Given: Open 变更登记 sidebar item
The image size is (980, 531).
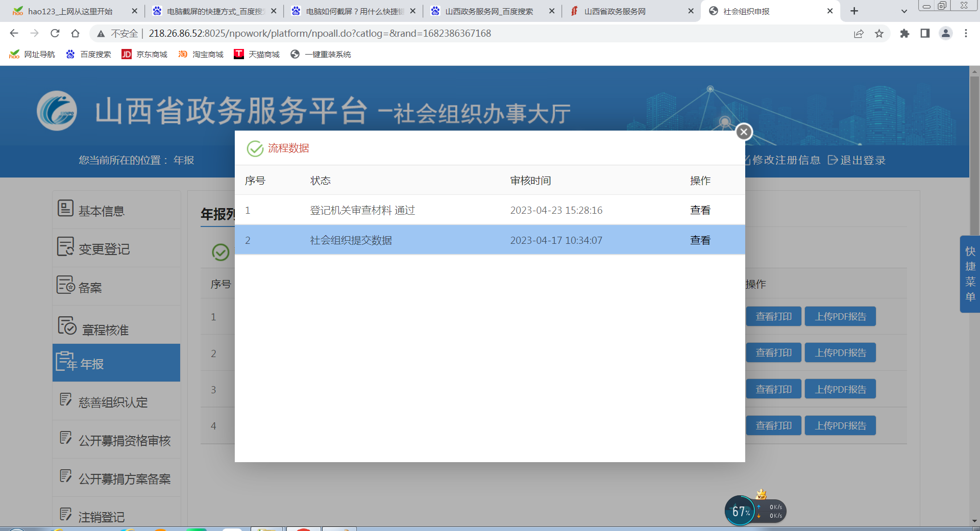Looking at the screenshot, I should pos(104,249).
